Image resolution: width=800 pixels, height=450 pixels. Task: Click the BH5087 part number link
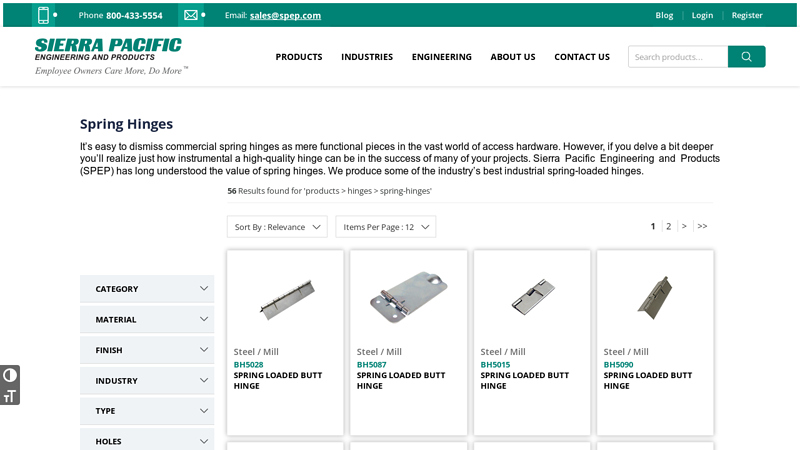[x=371, y=365]
